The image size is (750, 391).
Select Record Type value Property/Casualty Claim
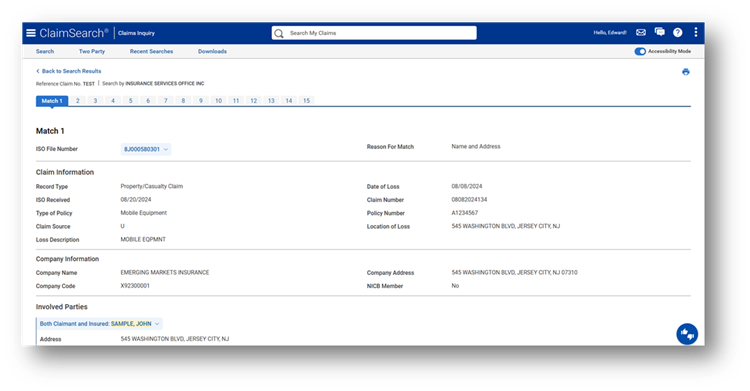click(x=152, y=186)
